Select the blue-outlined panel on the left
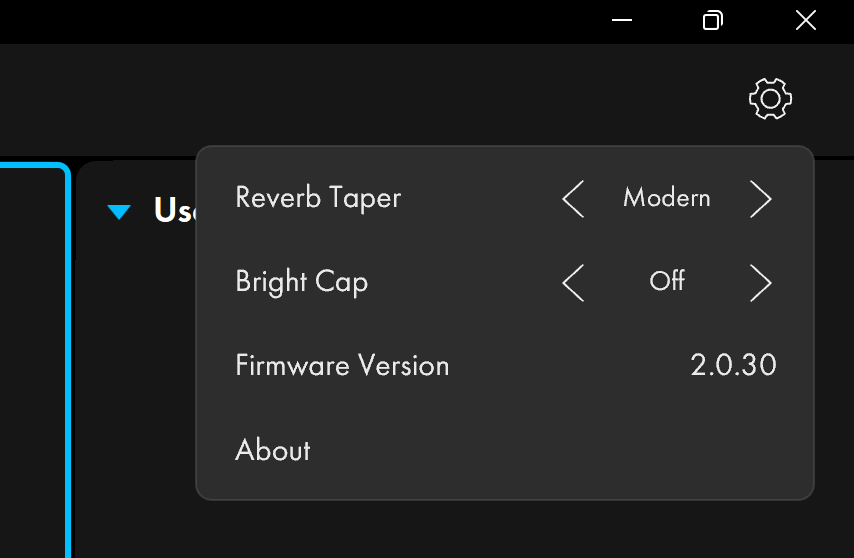The image size is (854, 558). pyautogui.click(x=35, y=360)
